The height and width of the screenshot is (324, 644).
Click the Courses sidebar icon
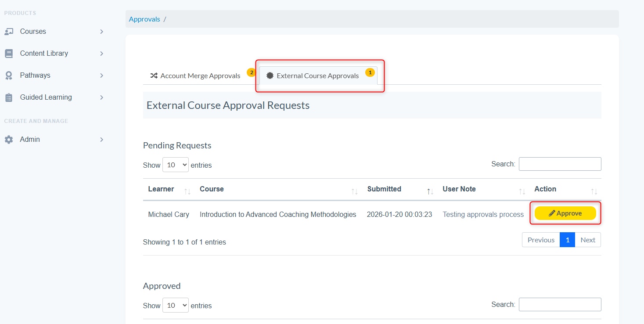9,32
